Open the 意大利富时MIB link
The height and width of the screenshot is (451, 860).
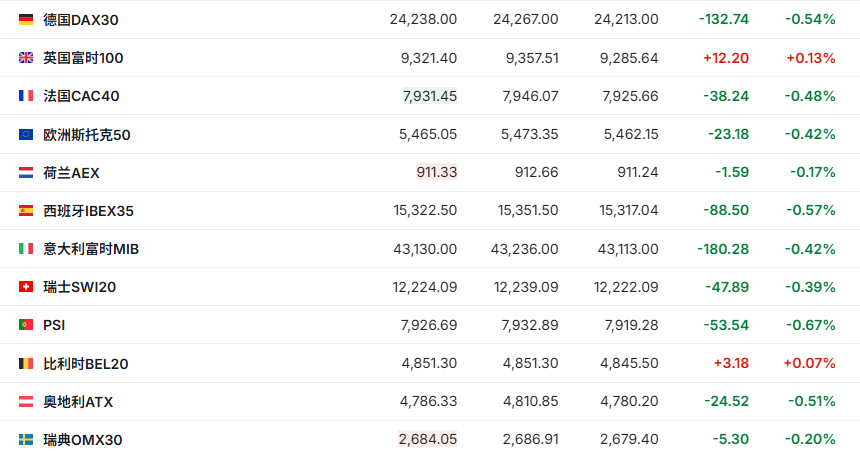coord(91,249)
